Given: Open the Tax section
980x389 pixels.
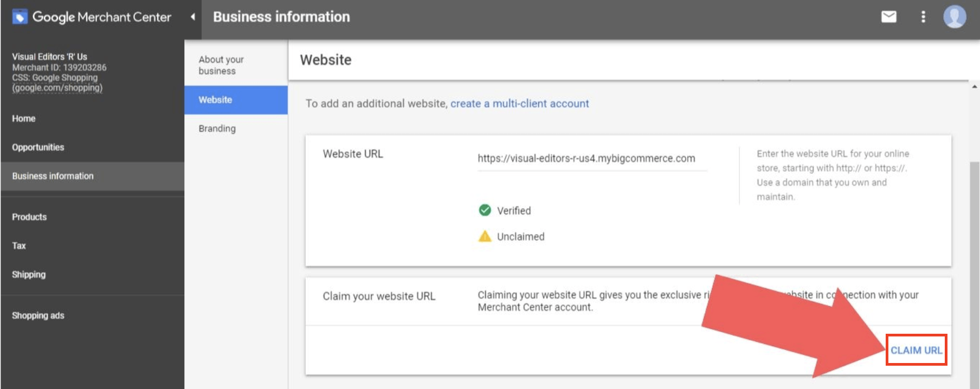Looking at the screenshot, I should point(19,245).
